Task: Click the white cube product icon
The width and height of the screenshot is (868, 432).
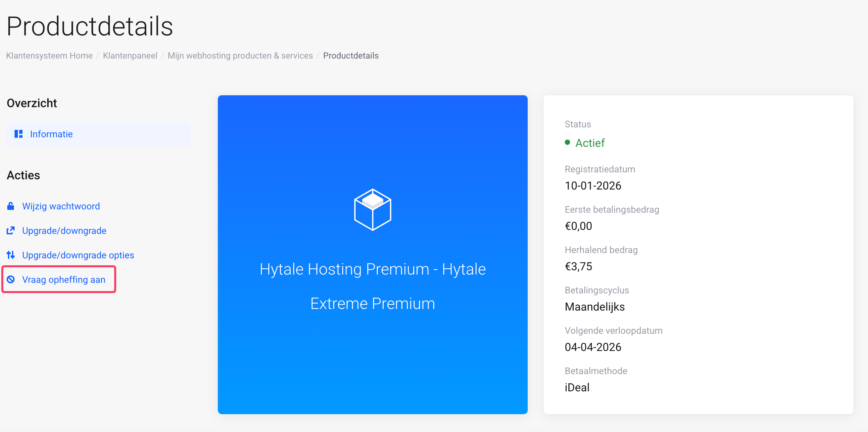Action: click(x=372, y=210)
